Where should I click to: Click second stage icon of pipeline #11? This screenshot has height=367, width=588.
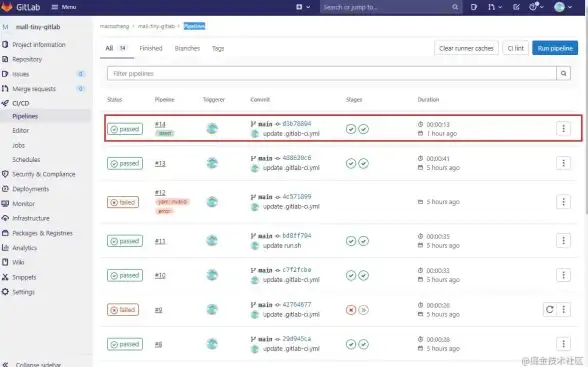pos(363,241)
